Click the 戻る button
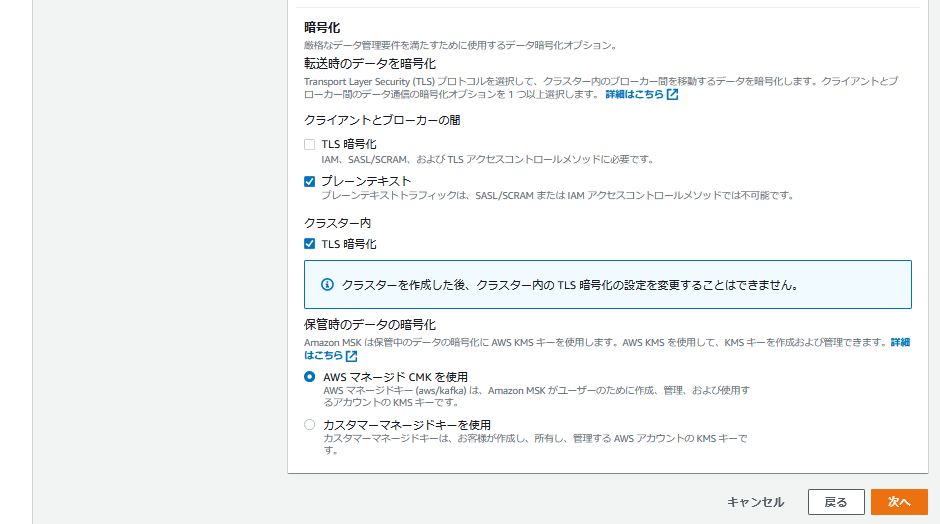Viewport: 940px width, 524px height. tap(836, 502)
